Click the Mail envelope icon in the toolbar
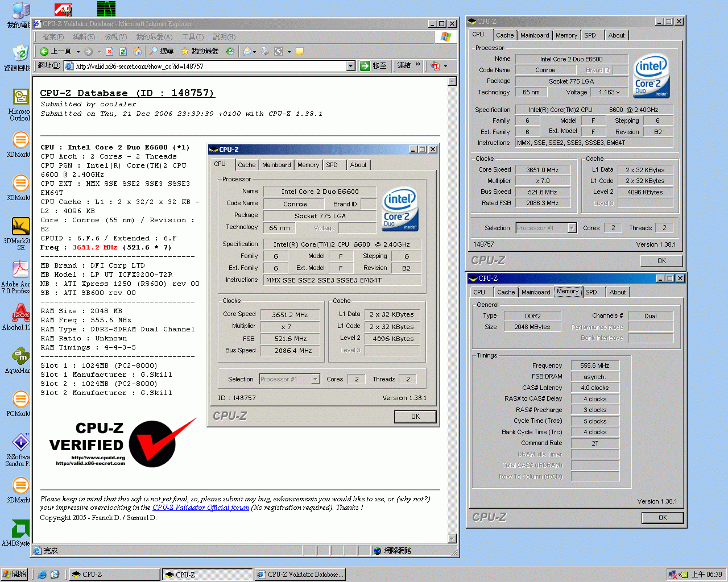This screenshot has height=582, width=728. click(247, 51)
